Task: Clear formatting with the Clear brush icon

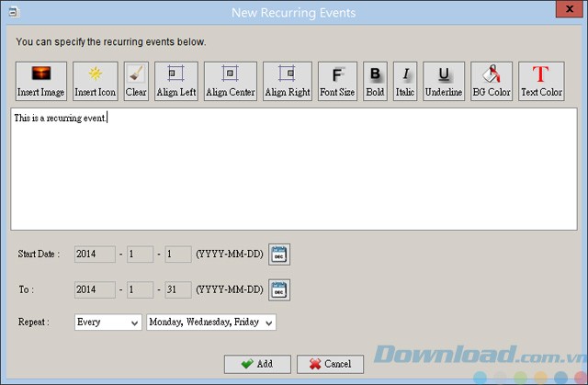Action: click(136, 81)
